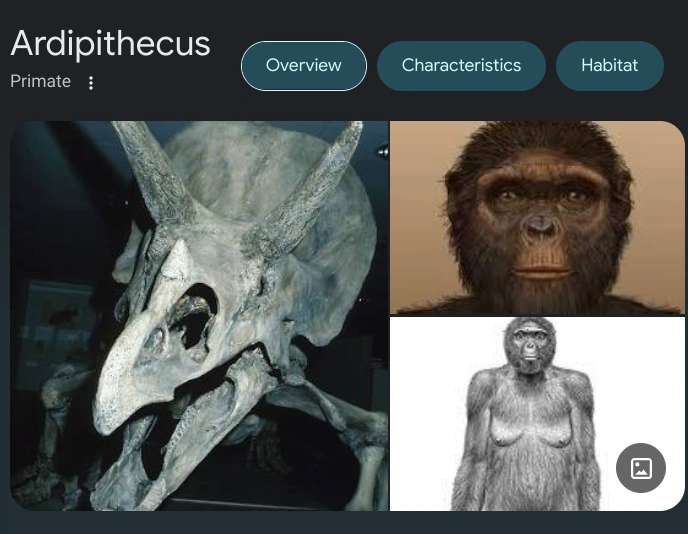Image resolution: width=688 pixels, height=534 pixels.
Task: Switch to the Characteristics tab
Action: 461,66
